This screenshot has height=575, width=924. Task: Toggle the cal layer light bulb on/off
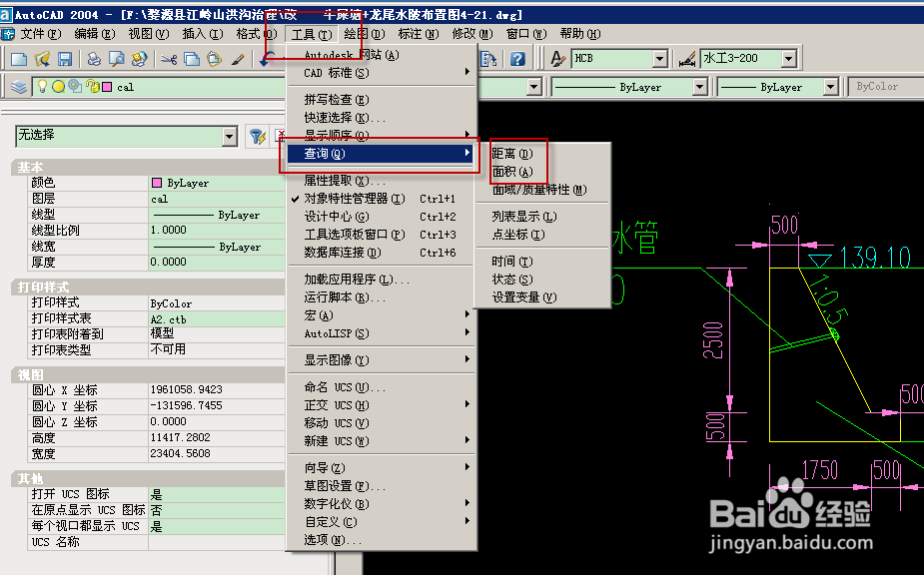(42, 87)
